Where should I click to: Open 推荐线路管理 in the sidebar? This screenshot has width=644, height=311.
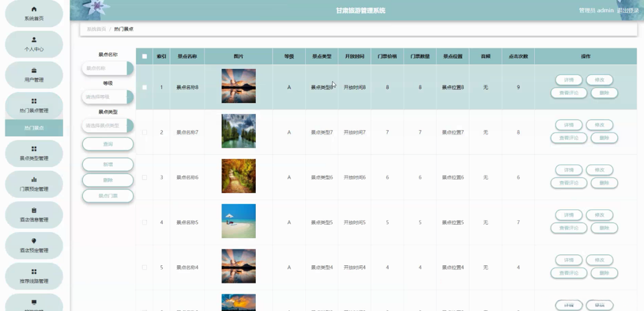pos(34,276)
